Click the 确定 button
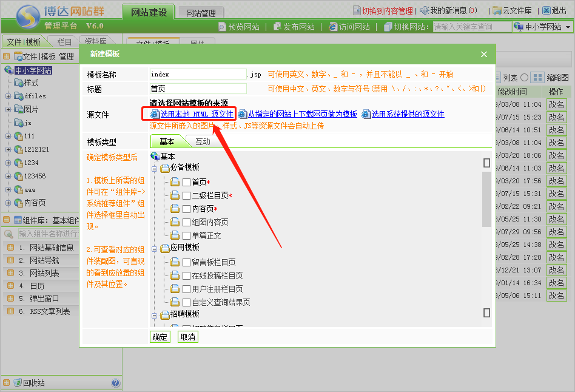The image size is (575, 392). tap(160, 337)
